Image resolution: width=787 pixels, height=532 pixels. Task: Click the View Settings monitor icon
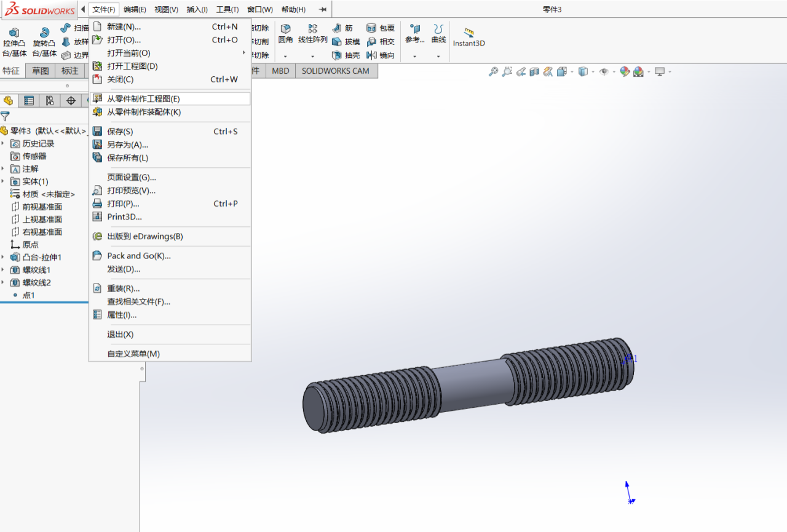tap(660, 72)
